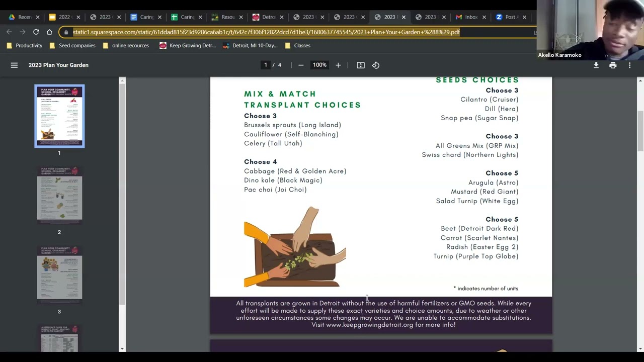This screenshot has height=362, width=644.
Task: Click the Dino kale (Black Magic) line
Action: [283, 180]
